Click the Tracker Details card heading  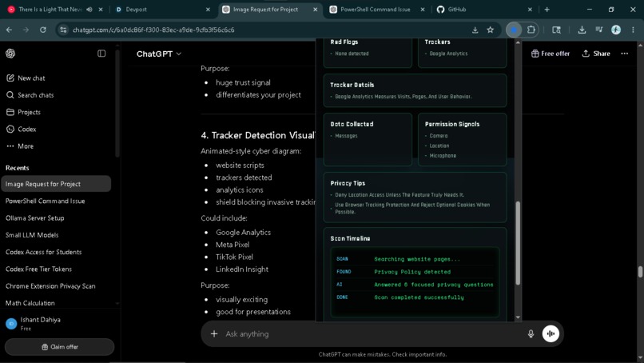(352, 85)
